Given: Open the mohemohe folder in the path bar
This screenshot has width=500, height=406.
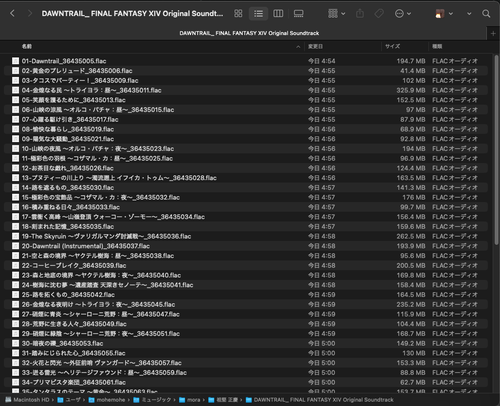Looking at the screenshot, I should pyautogui.click(x=107, y=400).
